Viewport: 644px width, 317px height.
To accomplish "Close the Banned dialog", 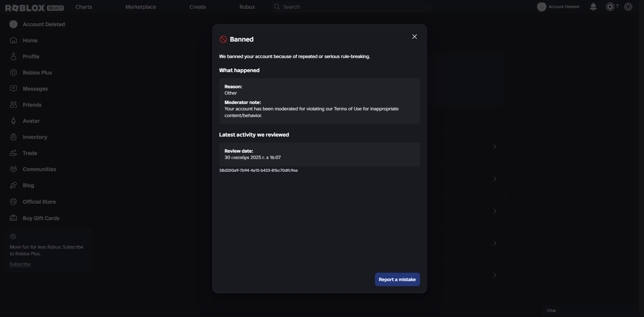I will pyautogui.click(x=415, y=37).
